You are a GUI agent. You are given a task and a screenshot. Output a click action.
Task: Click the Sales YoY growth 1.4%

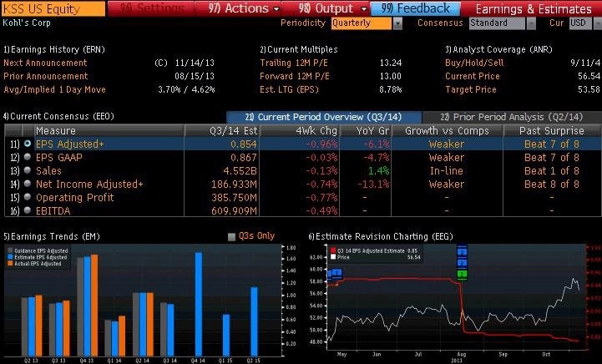point(378,171)
